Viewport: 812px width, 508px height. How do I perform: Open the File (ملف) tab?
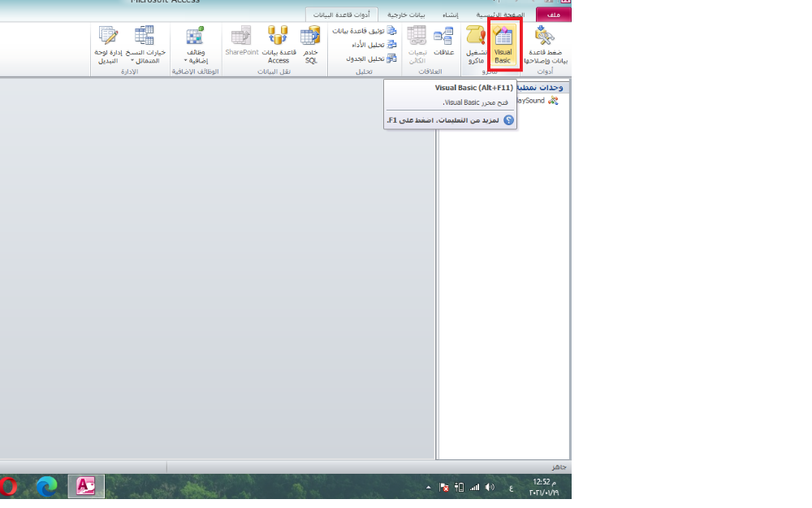click(554, 15)
